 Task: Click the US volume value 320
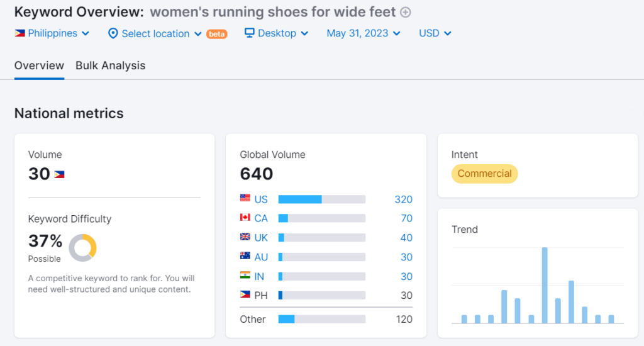[x=403, y=199]
